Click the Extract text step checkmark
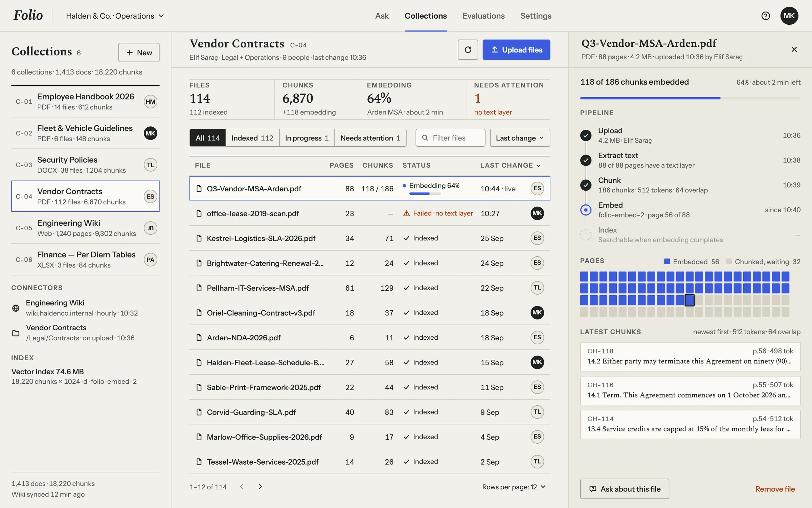812x508 pixels. [586, 160]
